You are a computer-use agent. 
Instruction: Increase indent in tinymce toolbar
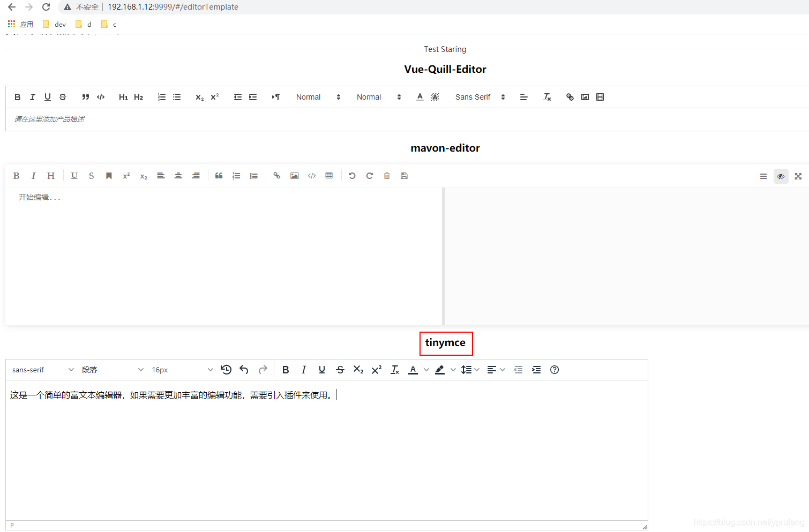coord(536,370)
